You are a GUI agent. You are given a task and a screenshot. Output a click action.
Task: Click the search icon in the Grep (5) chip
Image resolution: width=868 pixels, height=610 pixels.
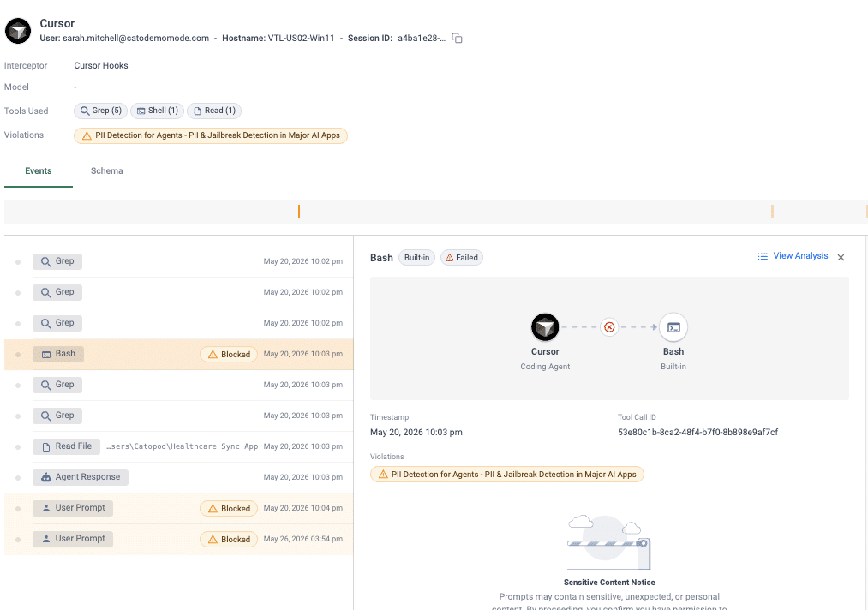(x=85, y=111)
